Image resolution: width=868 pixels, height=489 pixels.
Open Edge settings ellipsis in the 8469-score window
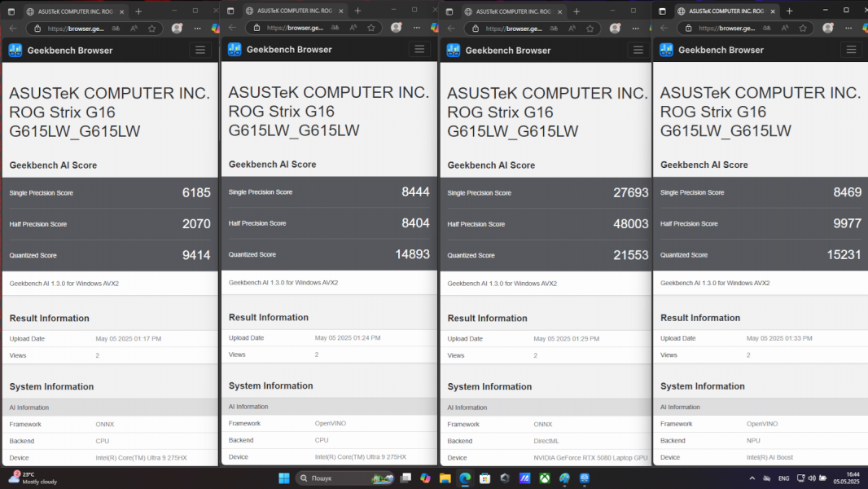[x=848, y=28]
